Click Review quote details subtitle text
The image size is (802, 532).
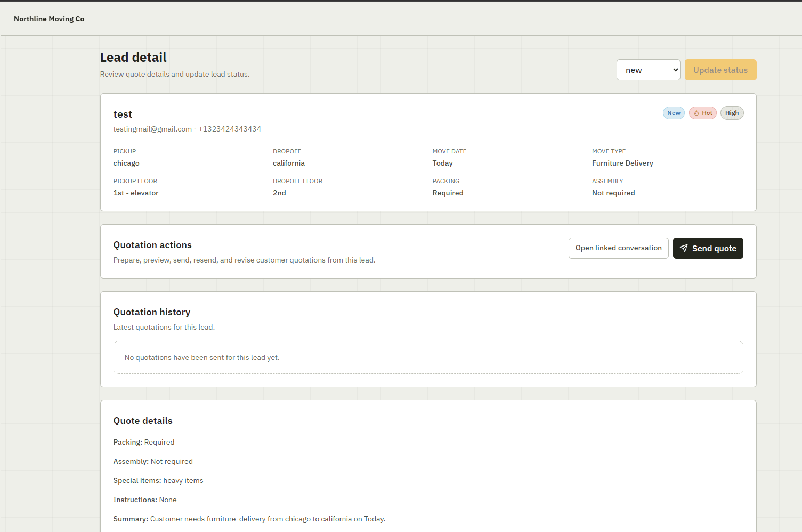point(175,74)
